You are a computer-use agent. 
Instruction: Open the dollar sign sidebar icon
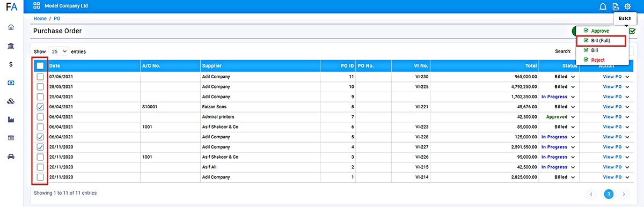pos(11,64)
